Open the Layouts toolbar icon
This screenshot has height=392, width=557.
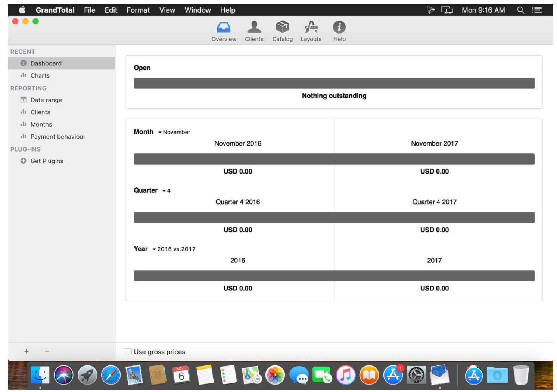click(311, 31)
